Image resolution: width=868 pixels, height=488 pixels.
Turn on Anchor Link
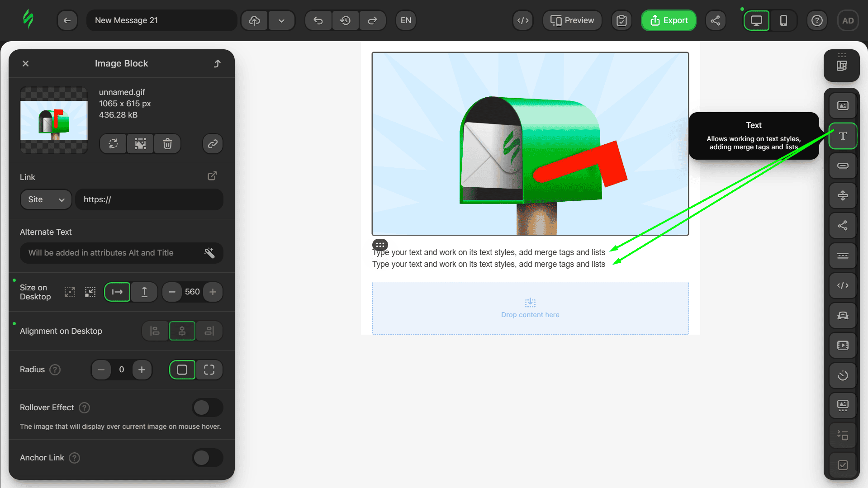point(207,458)
